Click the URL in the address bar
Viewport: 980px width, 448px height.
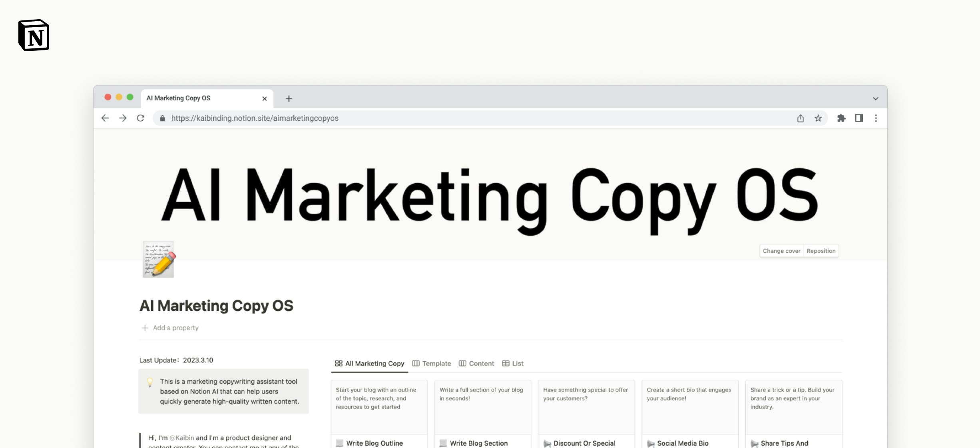[x=255, y=118]
